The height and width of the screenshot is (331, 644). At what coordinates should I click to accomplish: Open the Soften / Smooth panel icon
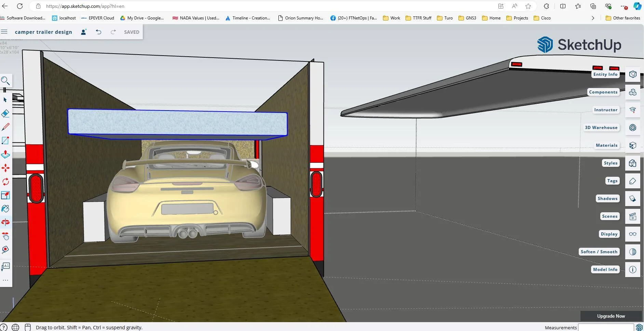633,252
